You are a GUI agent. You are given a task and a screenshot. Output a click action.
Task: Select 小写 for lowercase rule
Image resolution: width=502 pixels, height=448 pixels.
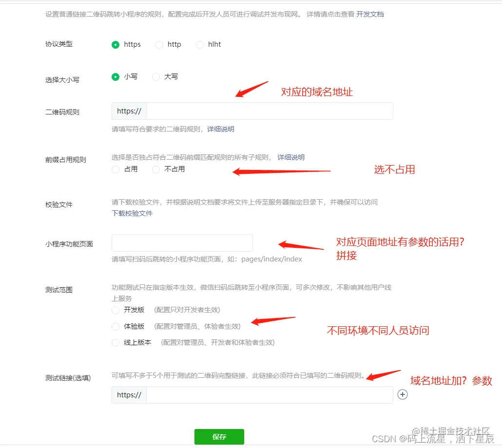point(115,76)
